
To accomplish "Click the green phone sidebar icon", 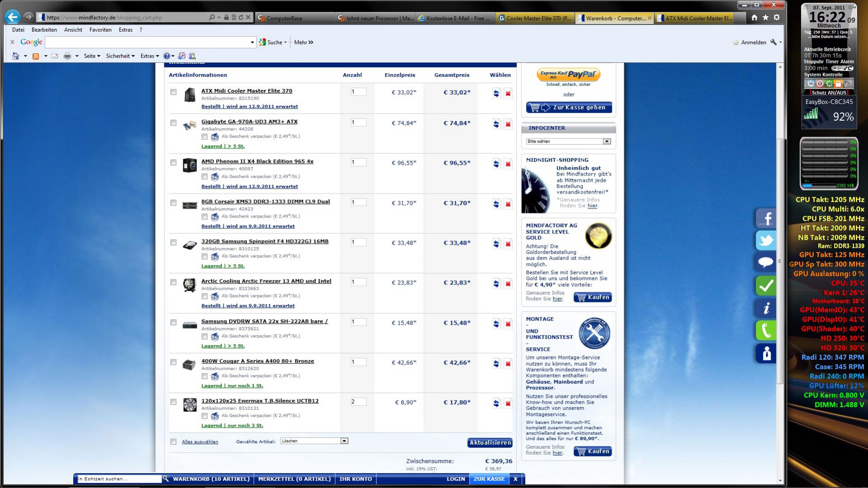I will click(766, 331).
